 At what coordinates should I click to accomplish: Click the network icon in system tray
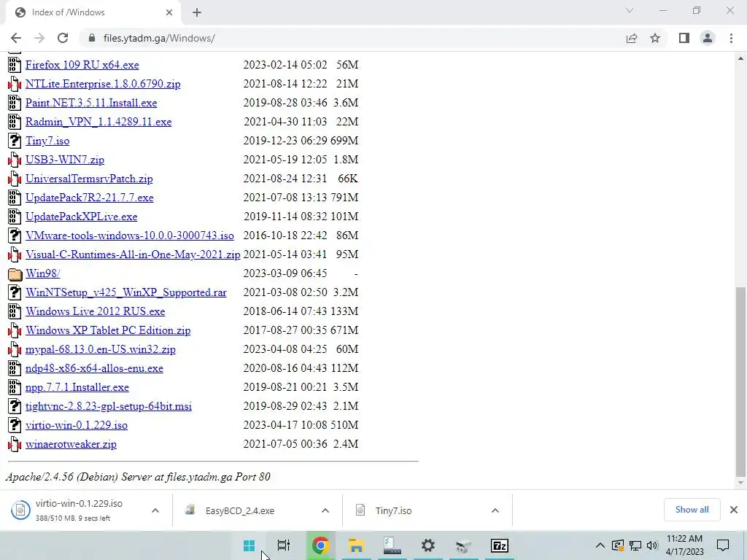635,545
